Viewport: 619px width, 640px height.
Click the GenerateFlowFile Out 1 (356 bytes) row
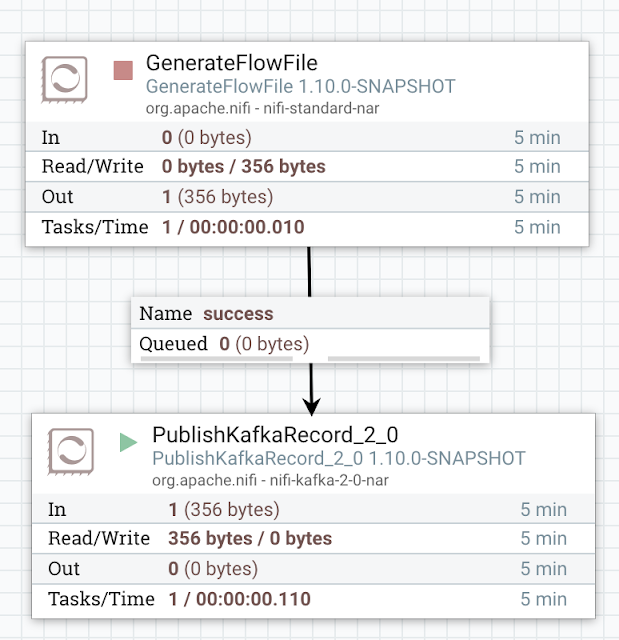pos(307,197)
